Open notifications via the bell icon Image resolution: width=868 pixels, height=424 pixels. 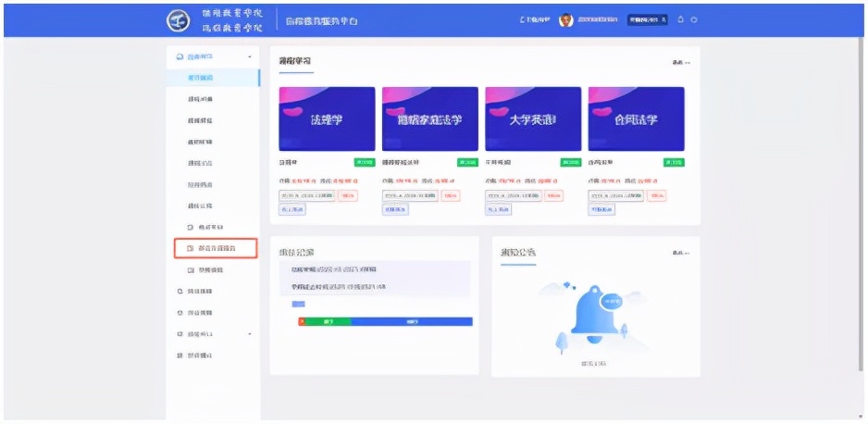tap(681, 19)
